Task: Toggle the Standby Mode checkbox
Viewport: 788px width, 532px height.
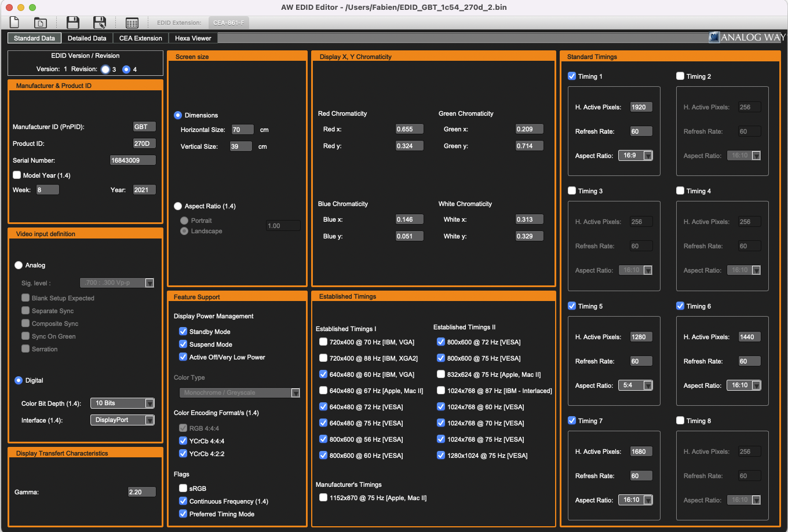Action: [183, 332]
